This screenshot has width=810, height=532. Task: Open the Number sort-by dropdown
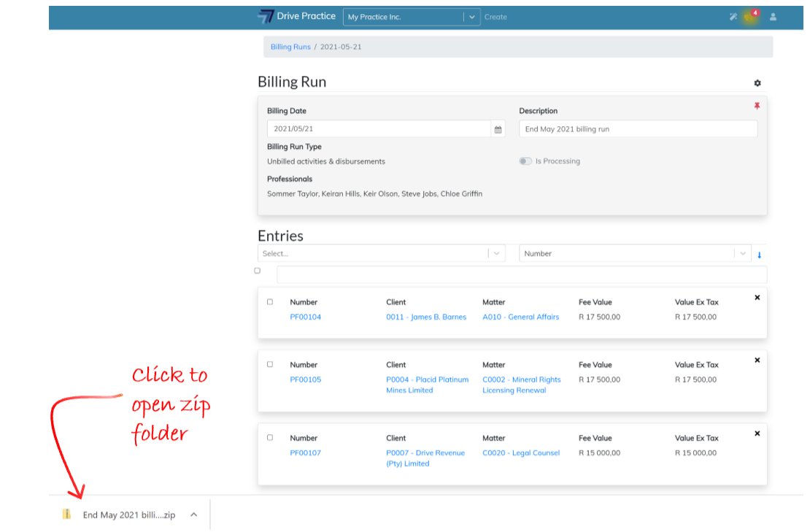click(x=743, y=254)
